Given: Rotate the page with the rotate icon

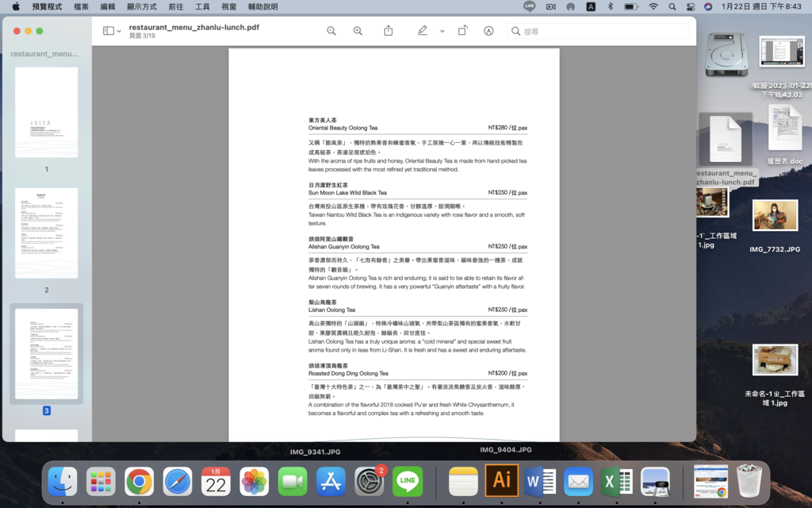Looking at the screenshot, I should [x=462, y=31].
